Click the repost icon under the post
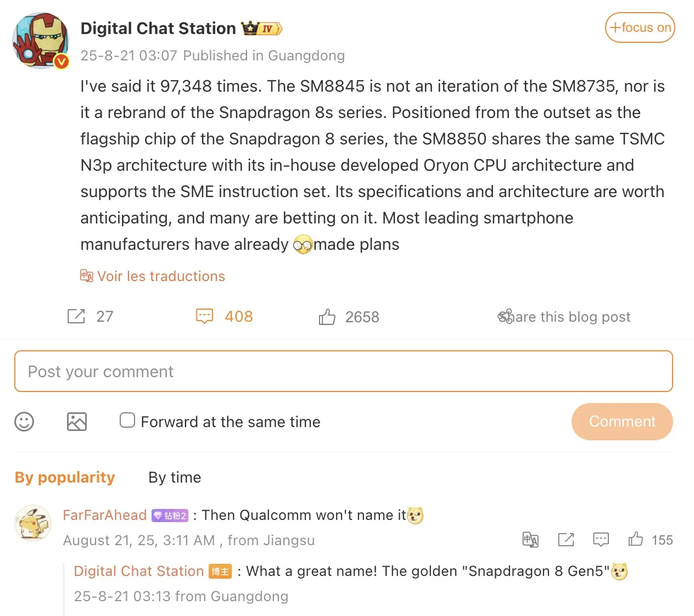 [76, 316]
